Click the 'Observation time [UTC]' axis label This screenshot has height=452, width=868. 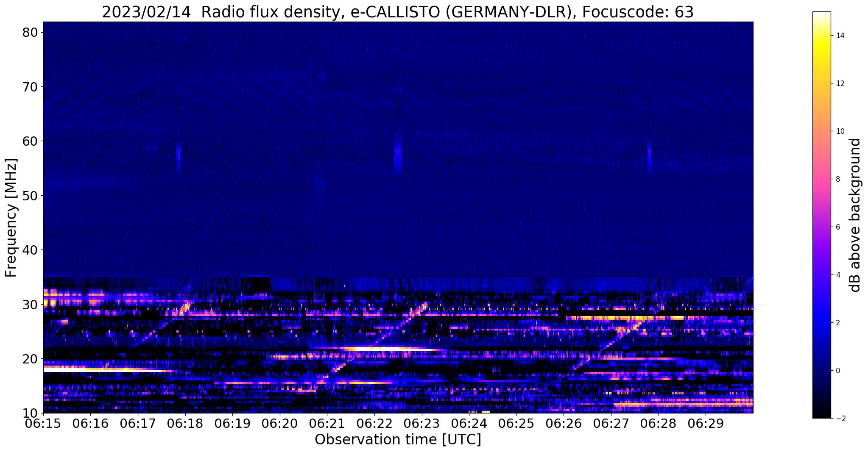(x=398, y=440)
